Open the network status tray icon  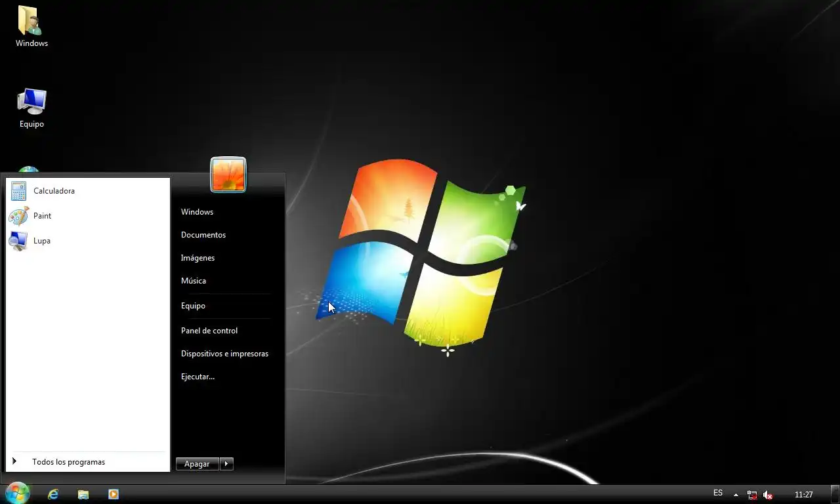point(752,495)
